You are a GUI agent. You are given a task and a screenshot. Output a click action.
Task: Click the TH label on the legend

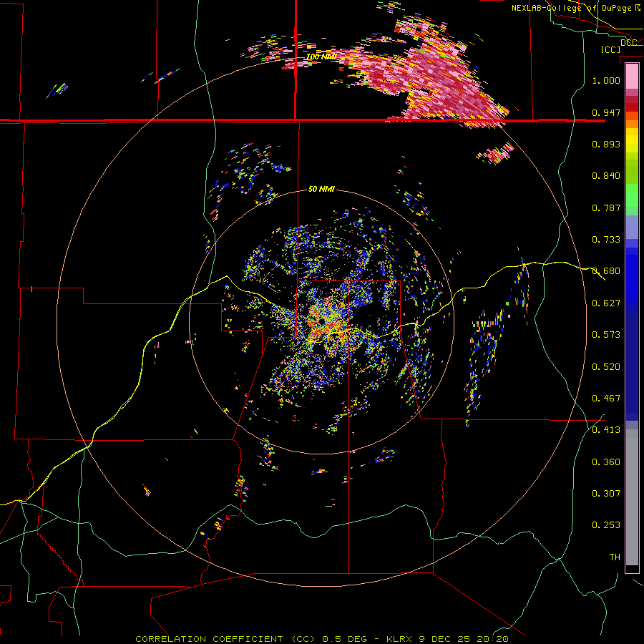[615, 557]
